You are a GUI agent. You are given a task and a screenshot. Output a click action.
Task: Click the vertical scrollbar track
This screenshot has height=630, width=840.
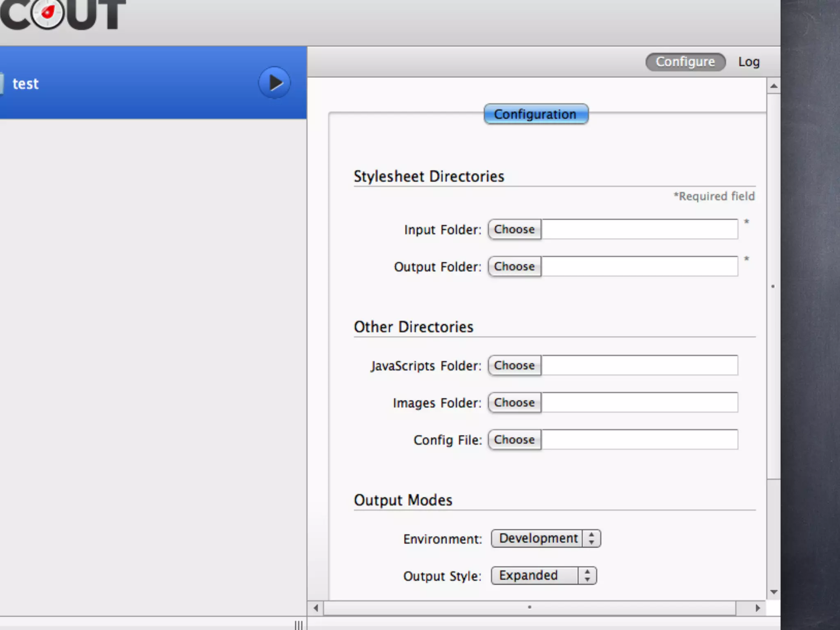coord(774,533)
